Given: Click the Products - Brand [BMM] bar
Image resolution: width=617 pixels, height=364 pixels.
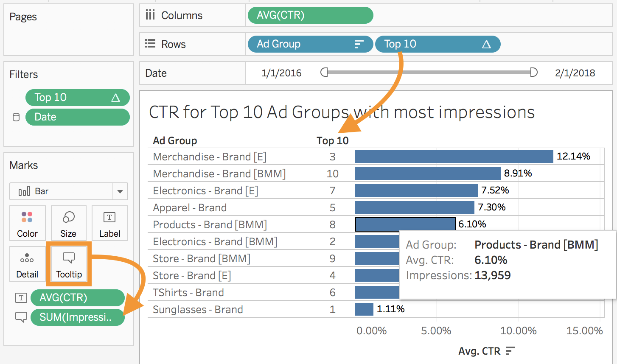Looking at the screenshot, I should coord(405,224).
